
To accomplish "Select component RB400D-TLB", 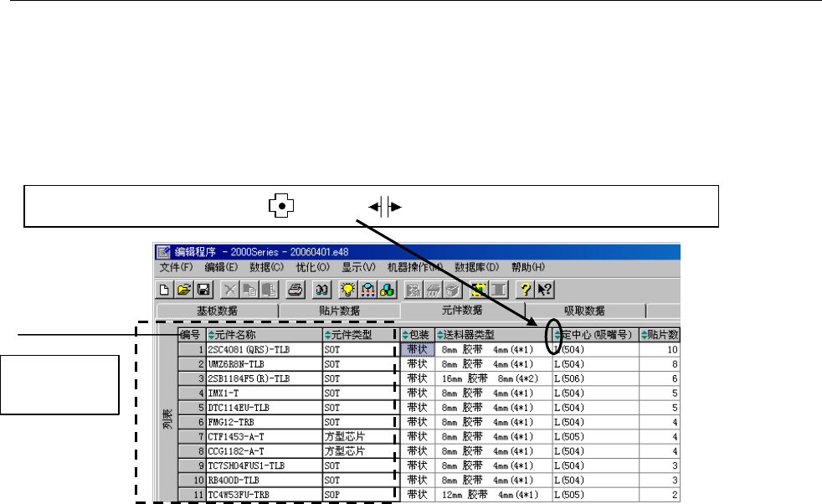I will [x=265, y=480].
